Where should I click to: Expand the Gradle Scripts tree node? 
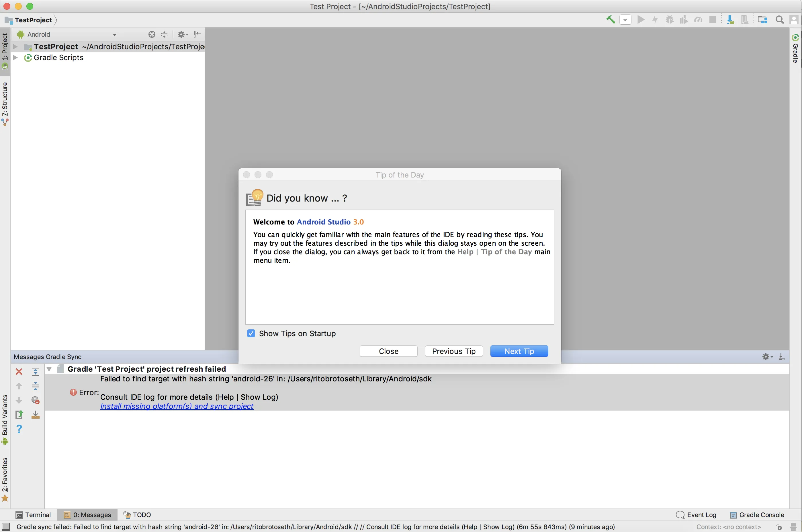(15, 57)
